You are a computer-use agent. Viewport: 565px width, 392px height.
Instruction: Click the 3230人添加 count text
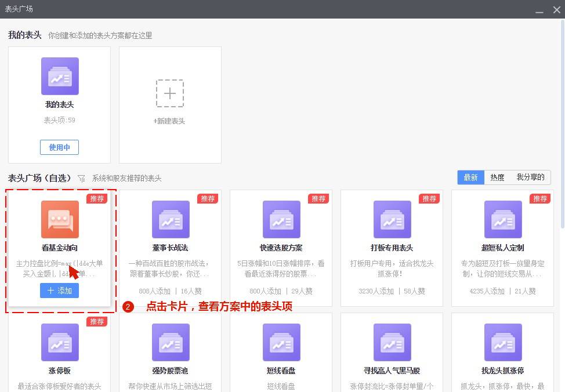[376, 291]
